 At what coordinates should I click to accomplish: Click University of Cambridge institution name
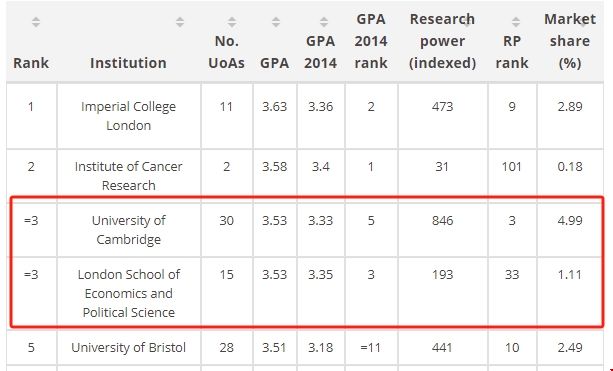(x=129, y=229)
